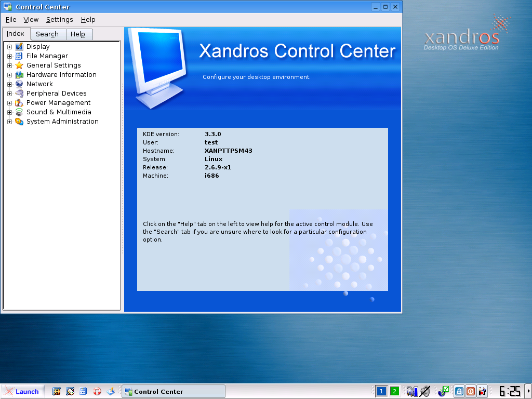This screenshot has width=532, height=399.
Task: Switch to virtual desktop 2
Action: tap(394, 392)
